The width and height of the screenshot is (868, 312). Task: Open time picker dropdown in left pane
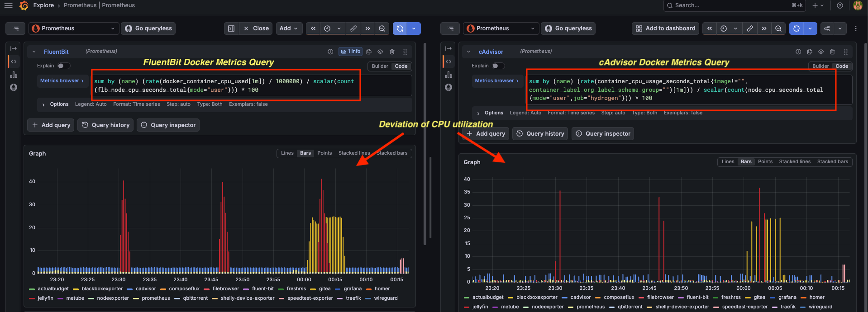pyautogui.click(x=332, y=28)
